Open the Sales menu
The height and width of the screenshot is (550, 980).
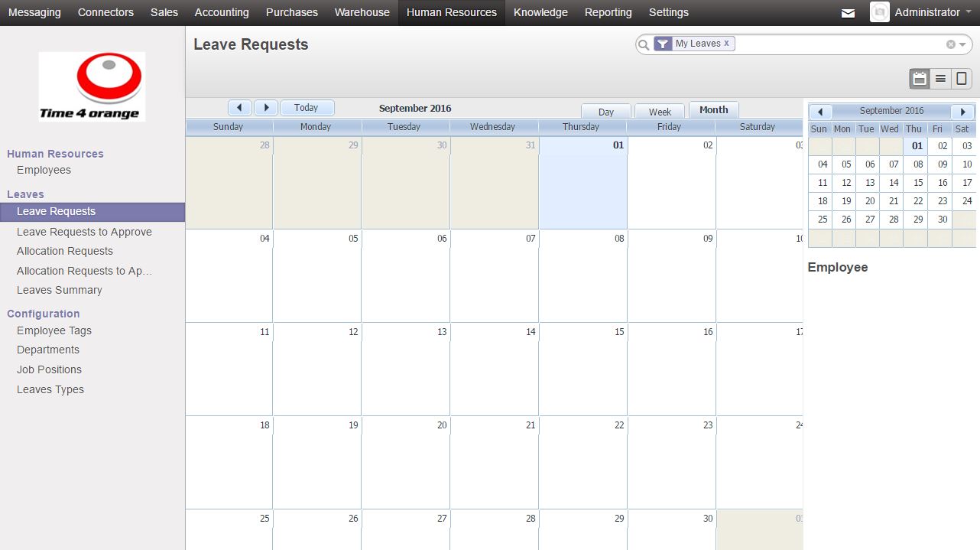164,12
